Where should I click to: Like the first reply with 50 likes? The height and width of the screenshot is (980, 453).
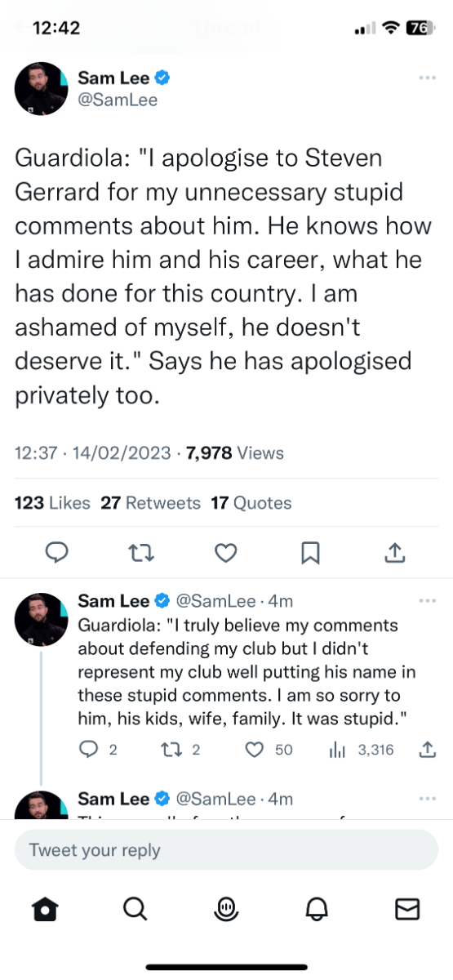269,749
